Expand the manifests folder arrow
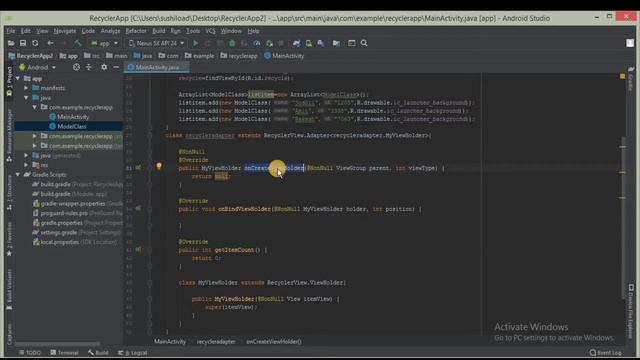The image size is (640, 360). (26, 88)
